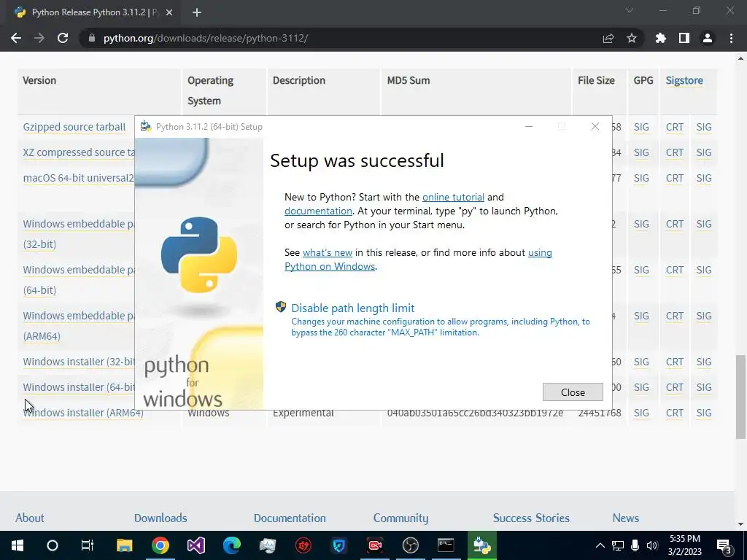Open the Documentation footer link

[x=290, y=518]
